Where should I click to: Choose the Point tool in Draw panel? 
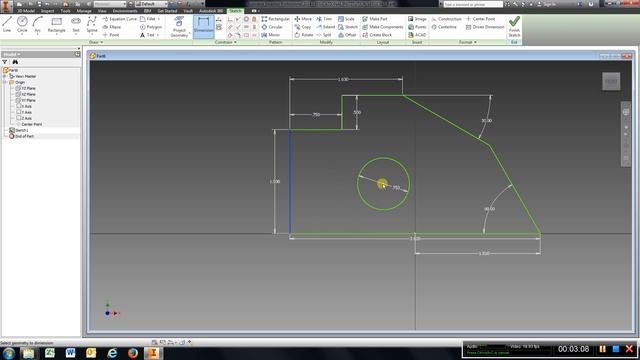click(111, 35)
